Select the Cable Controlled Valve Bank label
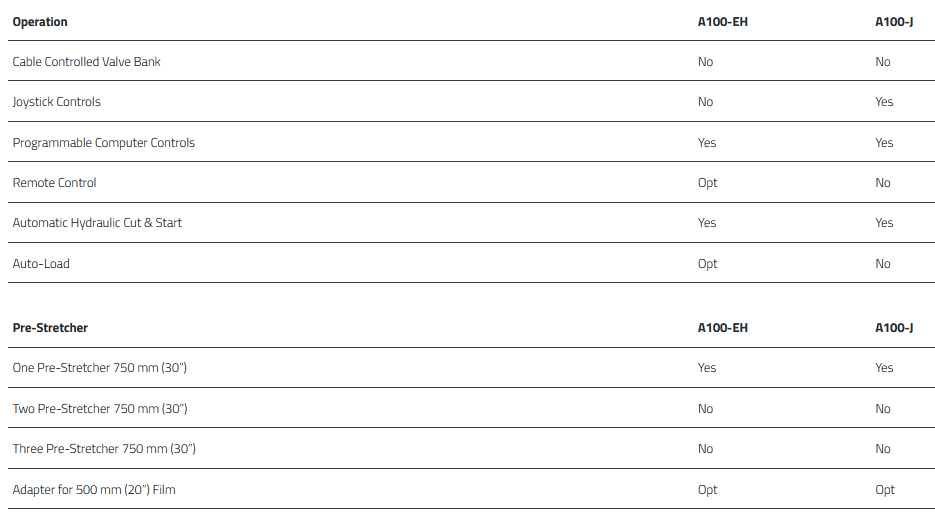Image resolution: width=935 pixels, height=516 pixels. coord(86,62)
